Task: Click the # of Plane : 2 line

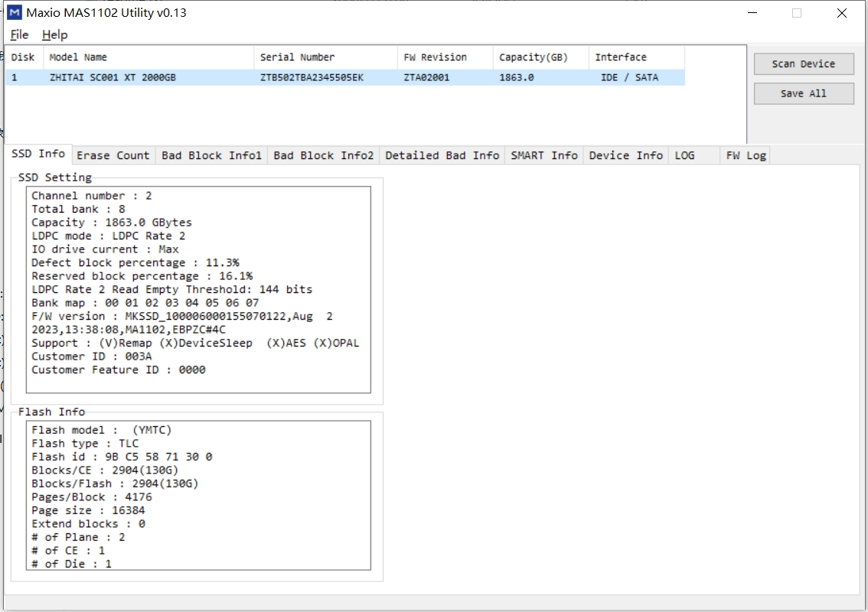Action: coord(78,537)
